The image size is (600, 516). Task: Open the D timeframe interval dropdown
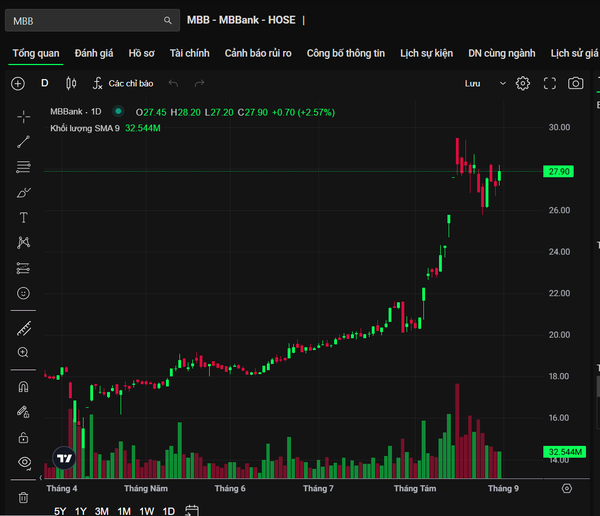point(45,83)
